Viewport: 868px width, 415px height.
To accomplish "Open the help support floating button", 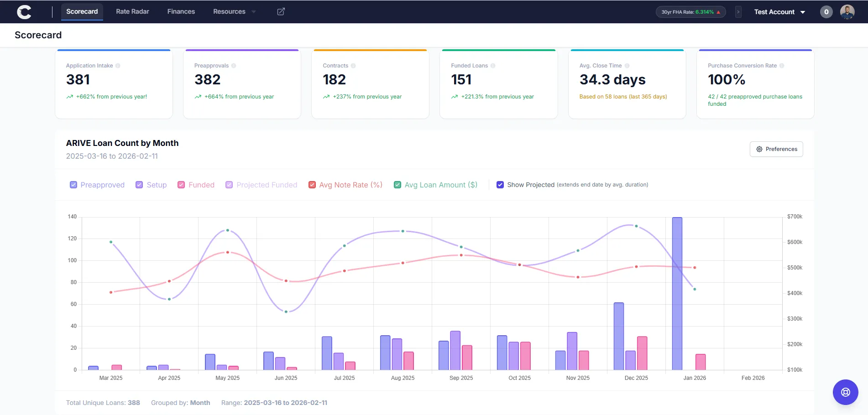I will point(845,392).
